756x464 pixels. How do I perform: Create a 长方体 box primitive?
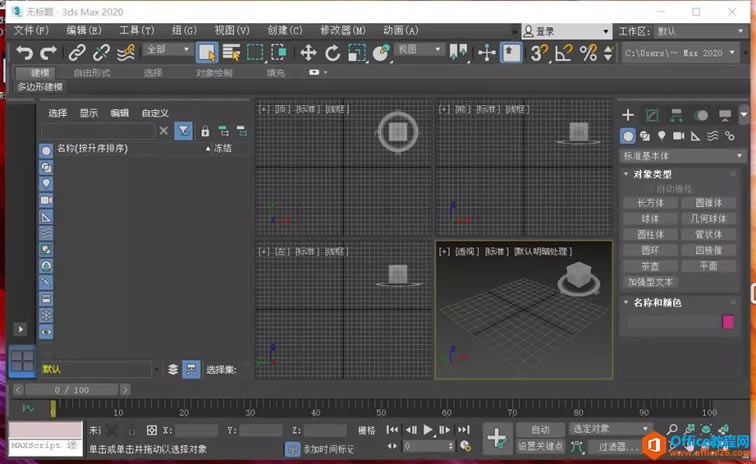pos(650,203)
